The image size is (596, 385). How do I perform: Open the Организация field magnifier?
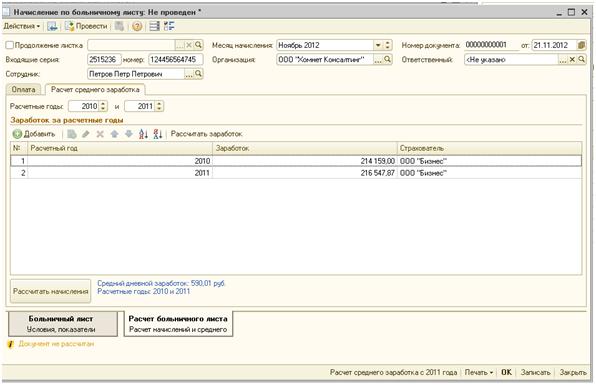[x=387, y=60]
